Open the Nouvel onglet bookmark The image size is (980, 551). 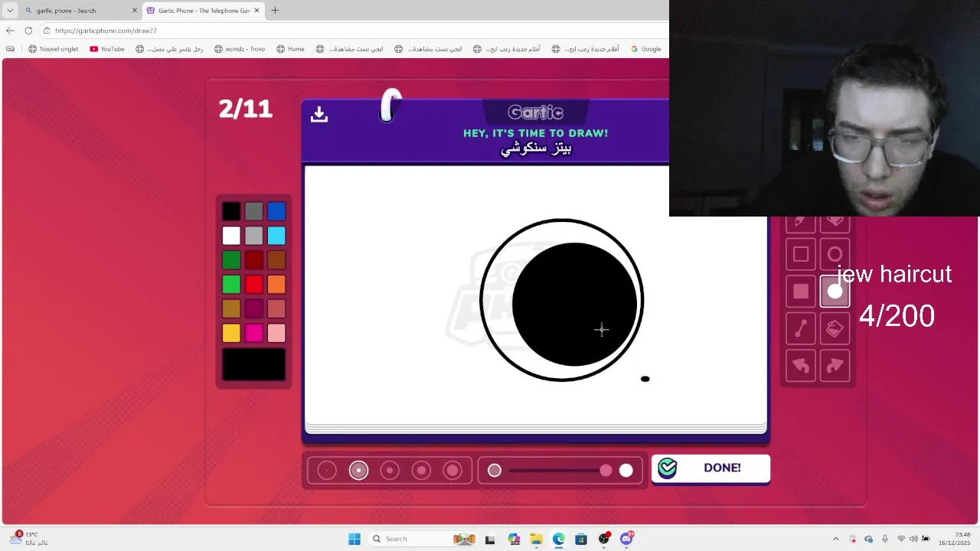[x=54, y=49]
